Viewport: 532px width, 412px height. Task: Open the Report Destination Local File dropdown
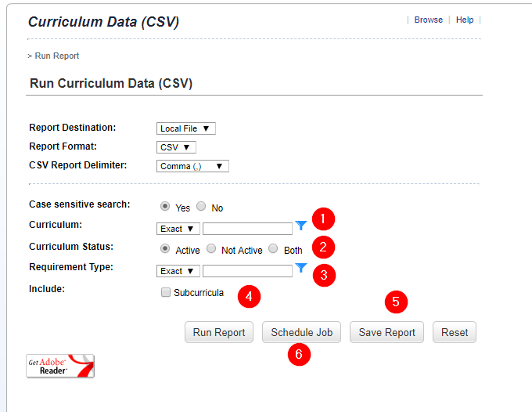tap(186, 128)
